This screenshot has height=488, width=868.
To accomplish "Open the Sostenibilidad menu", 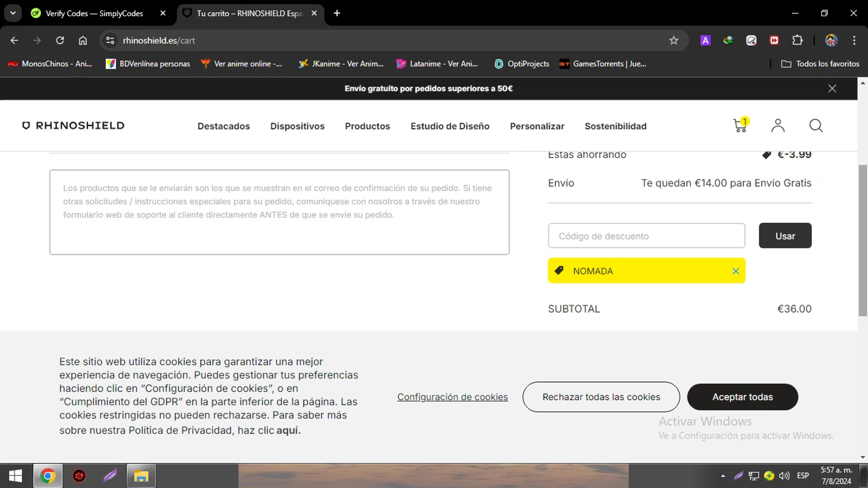I will (616, 126).
